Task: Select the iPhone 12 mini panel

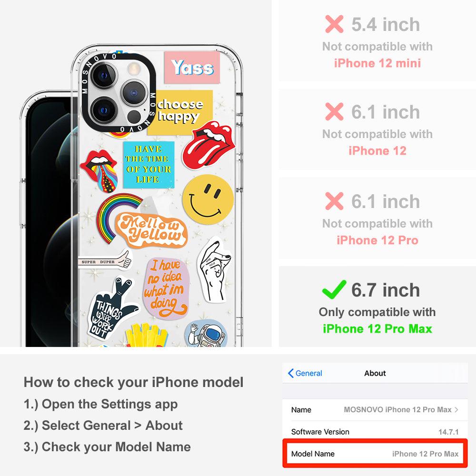Action: click(377, 40)
